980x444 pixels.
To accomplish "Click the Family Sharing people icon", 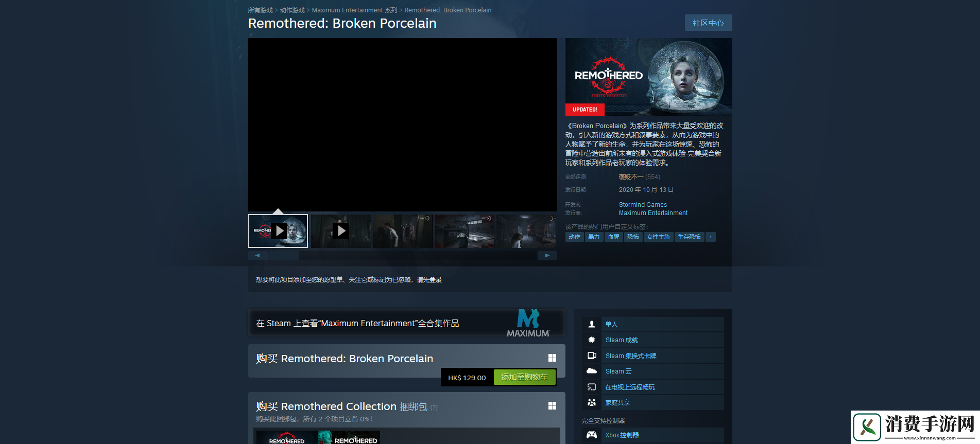I will tap(592, 402).
